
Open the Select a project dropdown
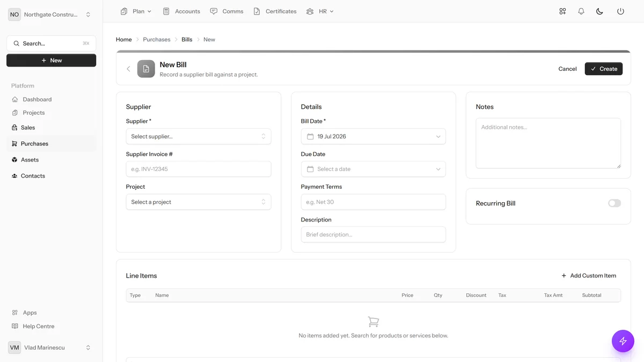(x=199, y=202)
